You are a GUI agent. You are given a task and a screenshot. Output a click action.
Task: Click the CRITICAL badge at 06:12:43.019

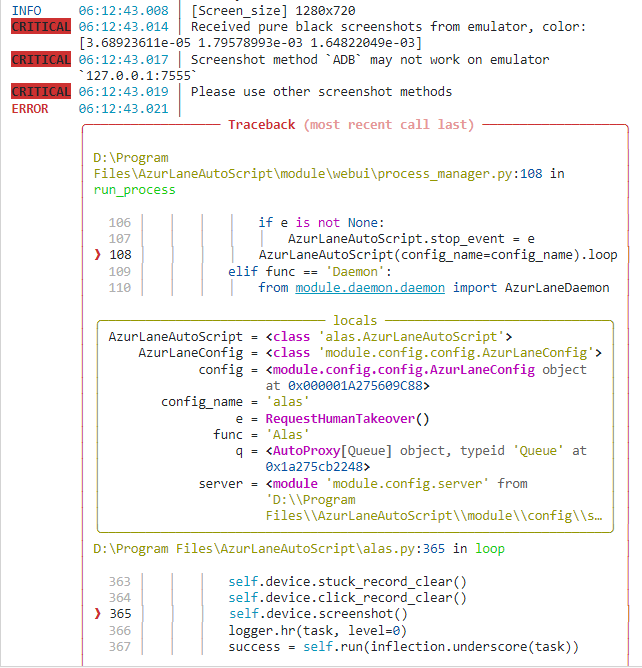[41, 92]
